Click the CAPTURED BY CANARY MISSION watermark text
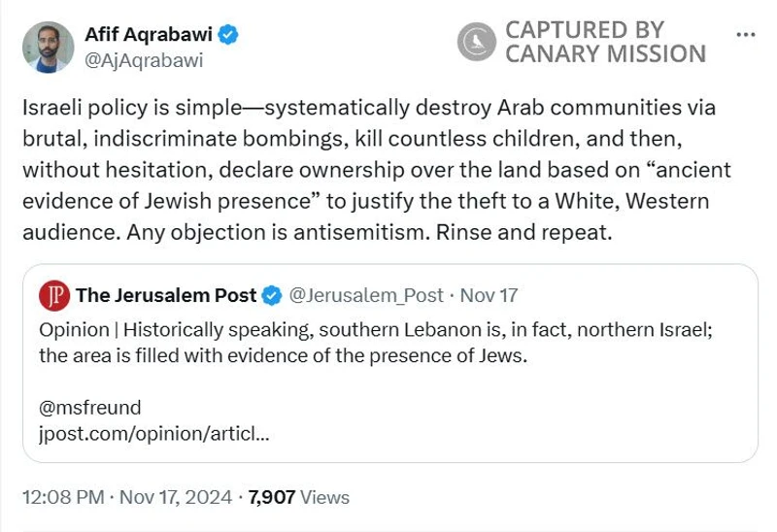Image resolution: width=777 pixels, height=532 pixels. (604, 42)
